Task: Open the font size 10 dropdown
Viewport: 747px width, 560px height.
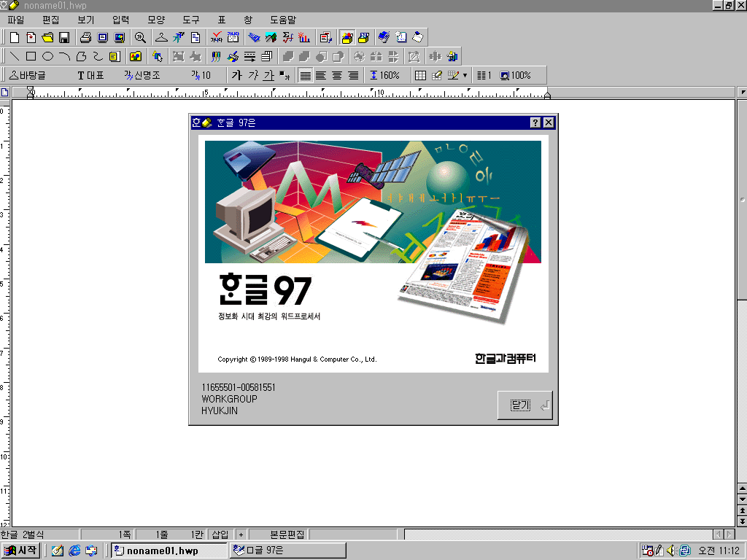Action: point(201,75)
